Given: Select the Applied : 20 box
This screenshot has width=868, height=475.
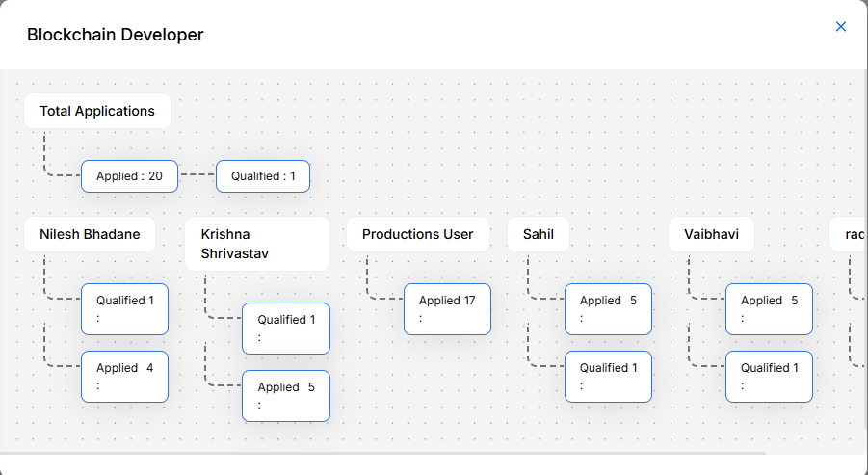Looking at the screenshot, I should point(129,176).
